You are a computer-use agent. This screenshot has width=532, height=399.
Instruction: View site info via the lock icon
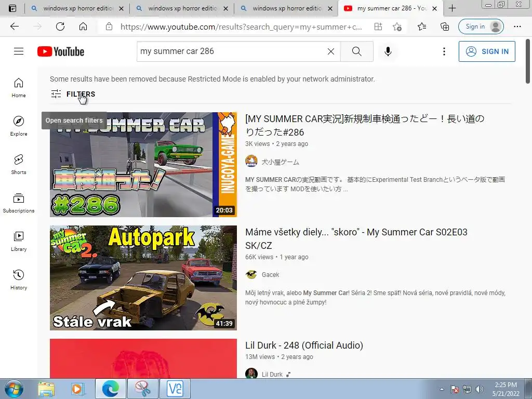109,26
